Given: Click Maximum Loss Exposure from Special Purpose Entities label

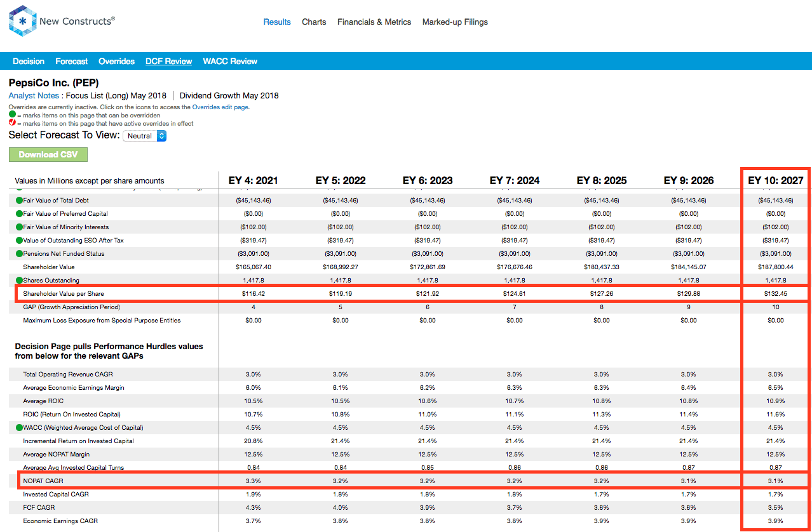Looking at the screenshot, I should 102,320.
